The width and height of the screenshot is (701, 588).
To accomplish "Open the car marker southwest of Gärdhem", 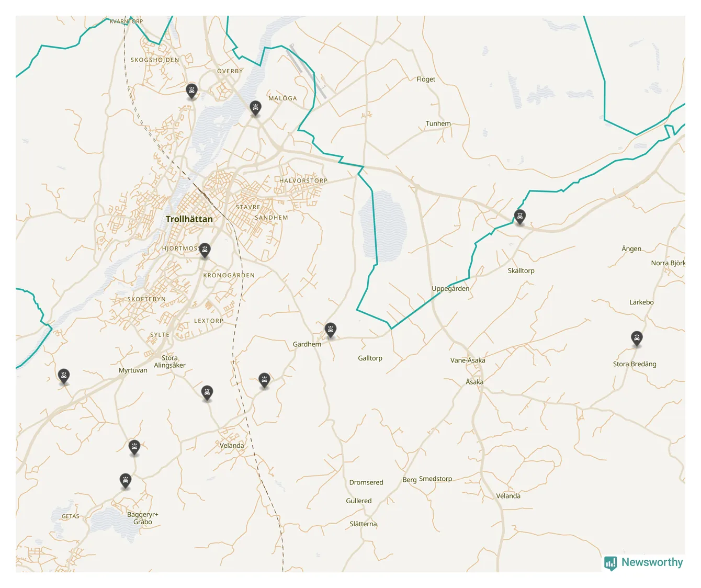I will 264,380.
